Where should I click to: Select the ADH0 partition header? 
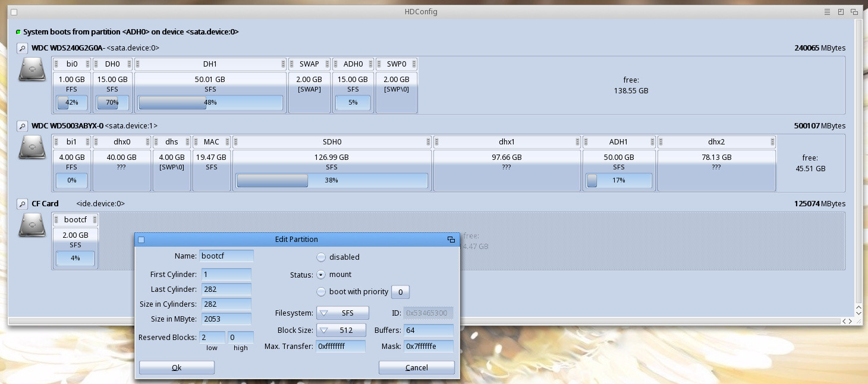[x=353, y=64]
